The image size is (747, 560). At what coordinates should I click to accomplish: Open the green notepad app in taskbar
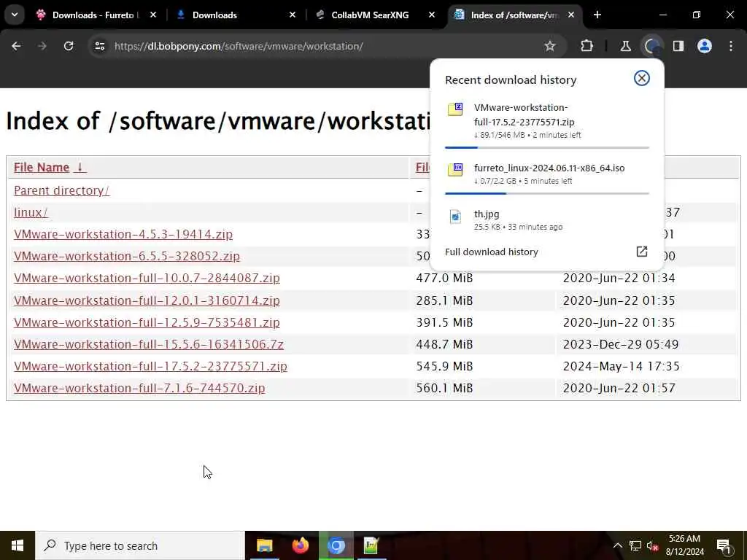tap(371, 545)
